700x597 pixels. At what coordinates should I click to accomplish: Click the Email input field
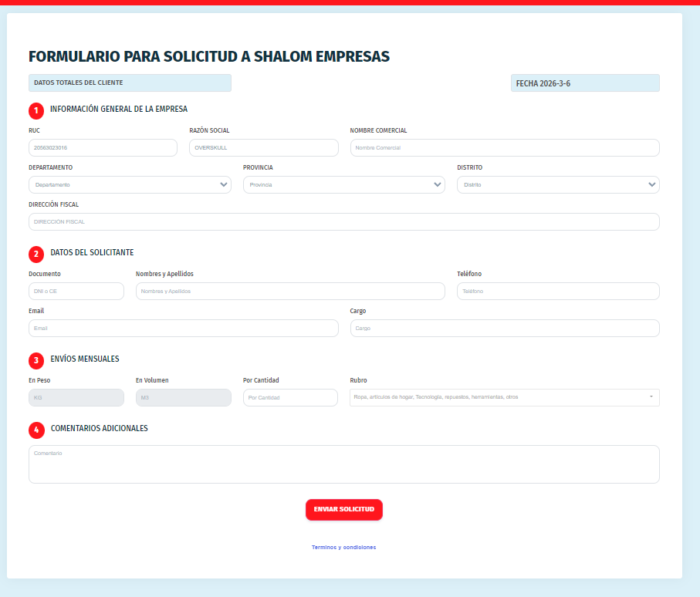coord(183,329)
